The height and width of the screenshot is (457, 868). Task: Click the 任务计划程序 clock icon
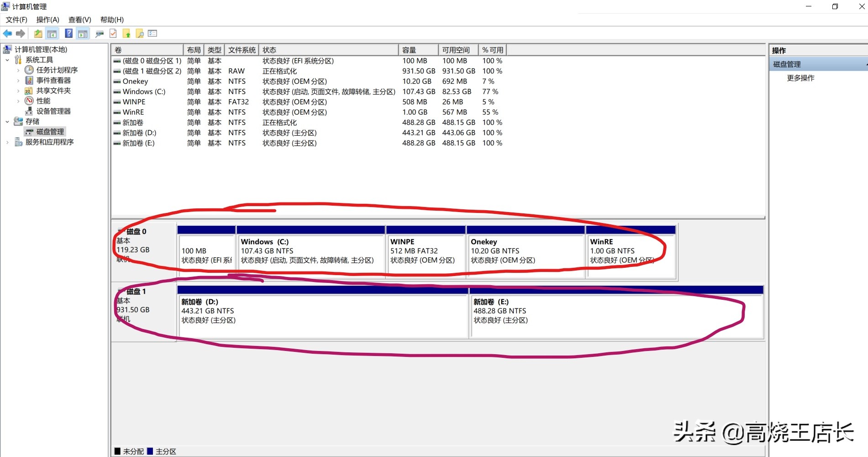tap(29, 70)
